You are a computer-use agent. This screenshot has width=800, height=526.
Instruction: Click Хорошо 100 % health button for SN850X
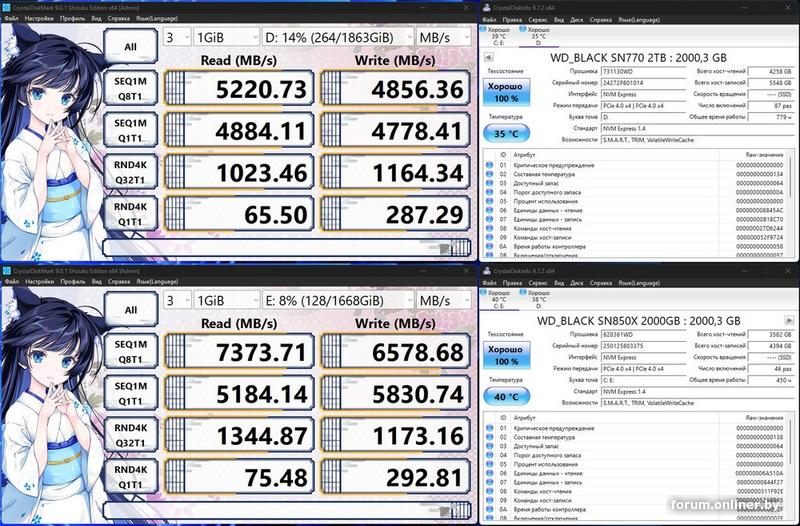pos(506,355)
